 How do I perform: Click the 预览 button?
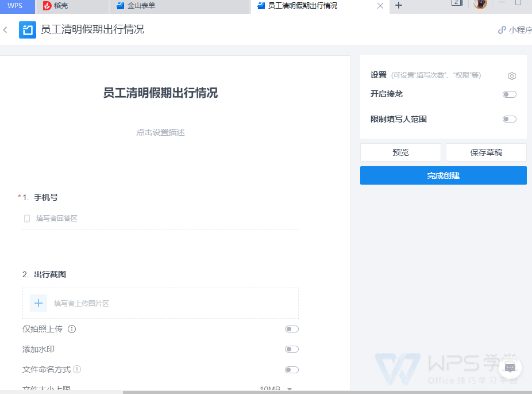point(400,152)
